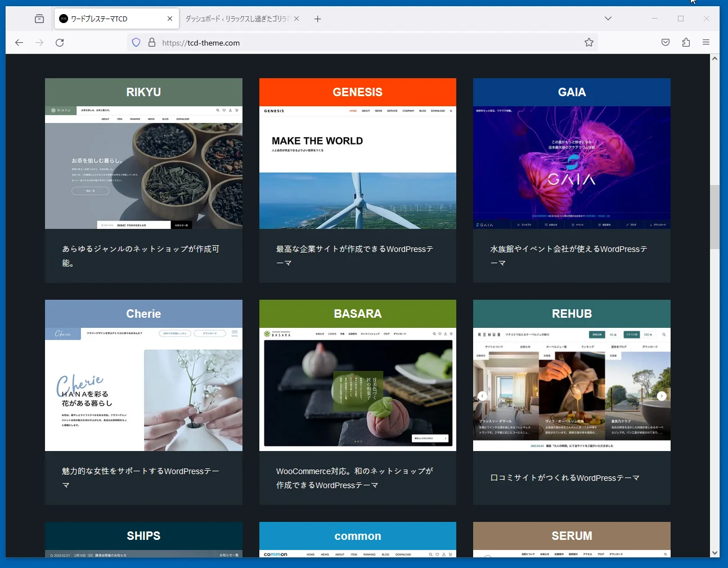Open a new tab with plus button
This screenshot has width=728, height=568.
click(317, 19)
